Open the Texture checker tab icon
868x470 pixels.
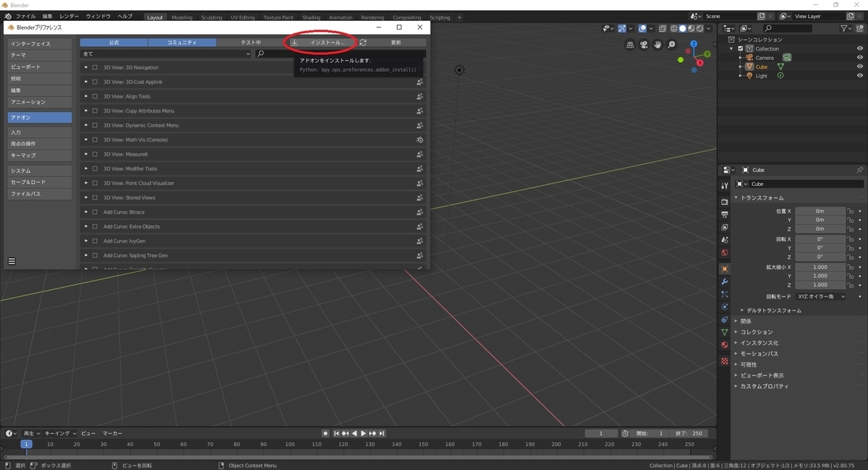724,361
